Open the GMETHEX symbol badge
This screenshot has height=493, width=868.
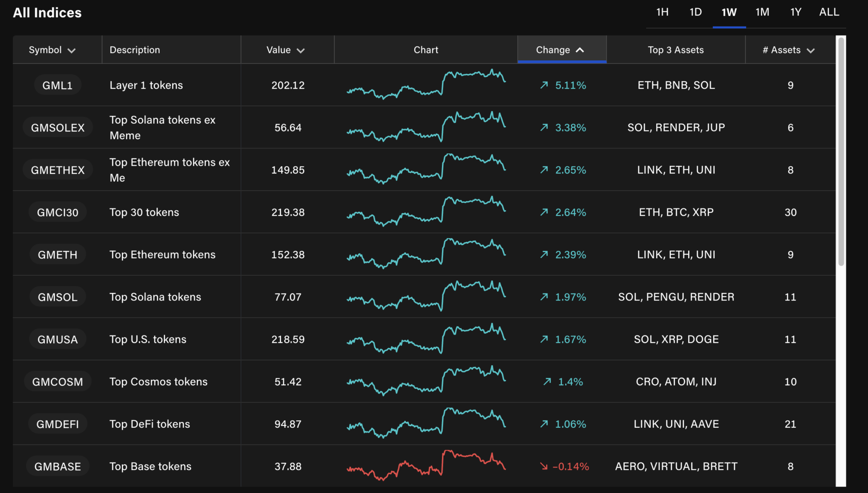click(58, 170)
